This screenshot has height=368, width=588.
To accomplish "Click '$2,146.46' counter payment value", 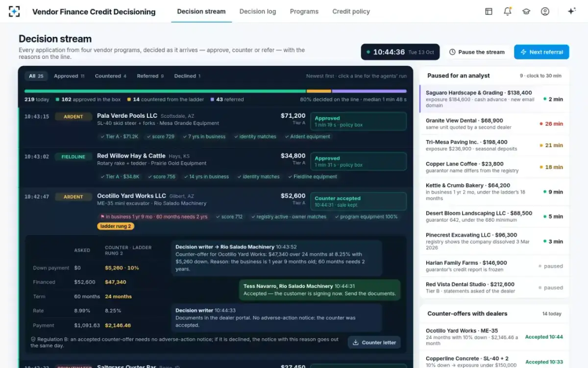I will coord(118,325).
